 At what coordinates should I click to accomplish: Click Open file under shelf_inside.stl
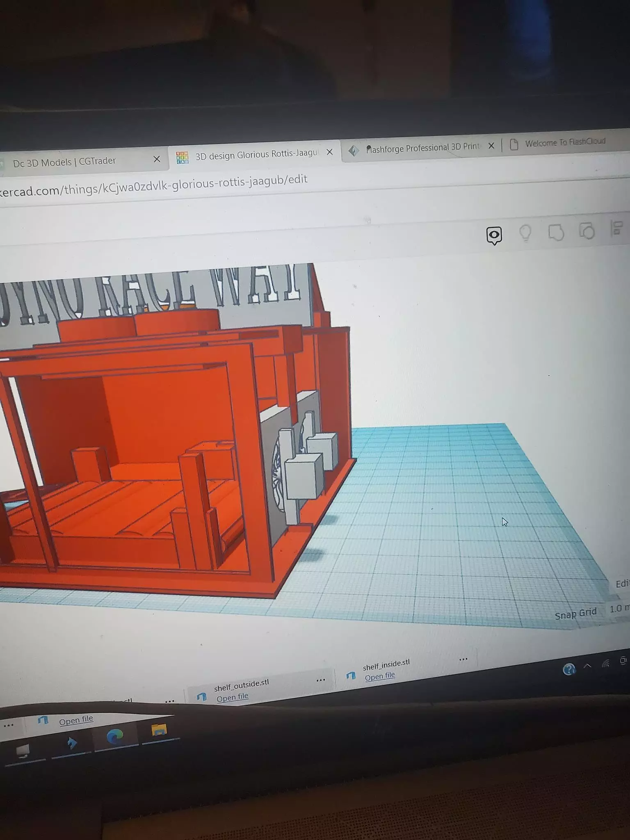tap(380, 676)
